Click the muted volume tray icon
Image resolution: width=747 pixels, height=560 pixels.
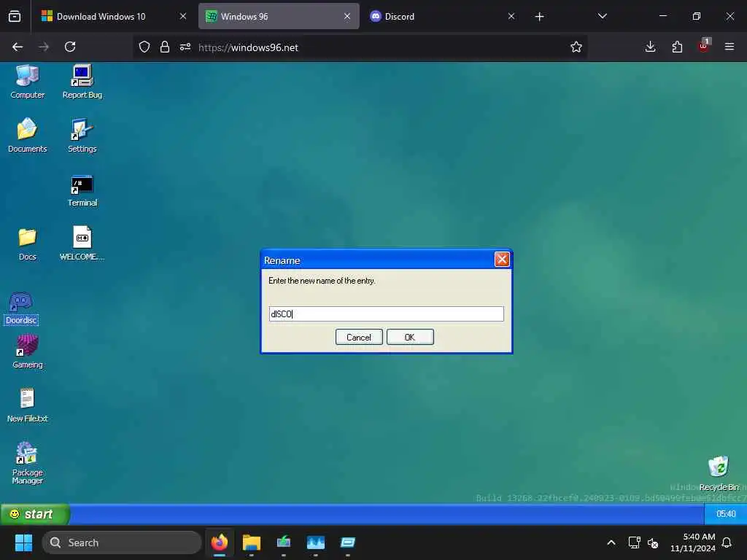pyautogui.click(x=653, y=542)
